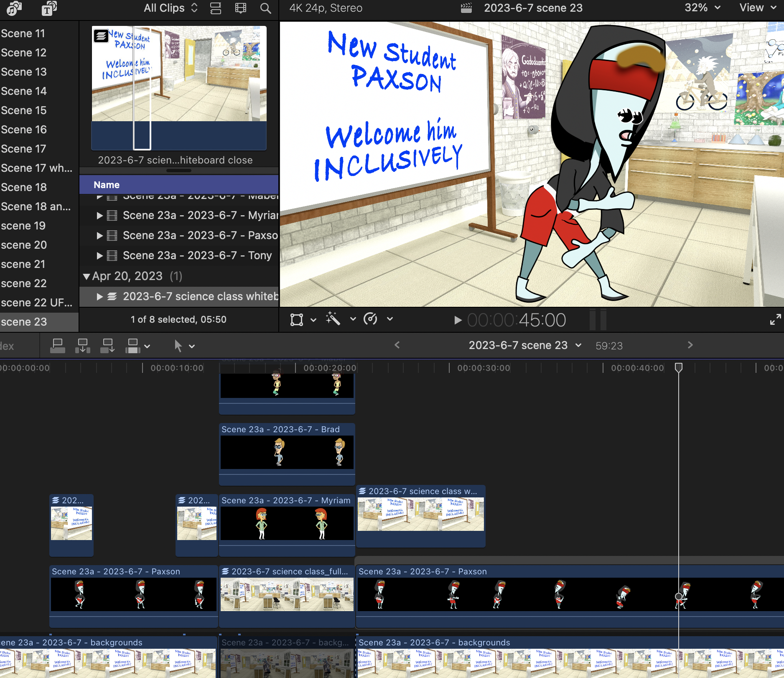Screen dimensions: 784x678
Task: Play the viewer from the playhead
Action: 458,320
